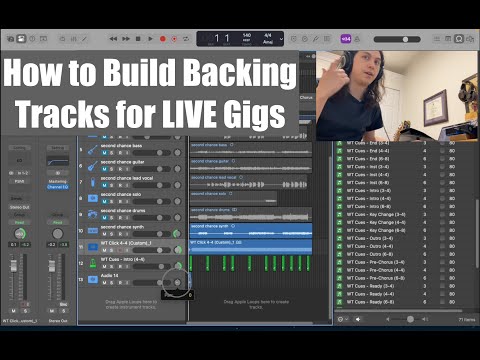Toggle the Metronome button
480x360 pixels.
(x=357, y=39)
